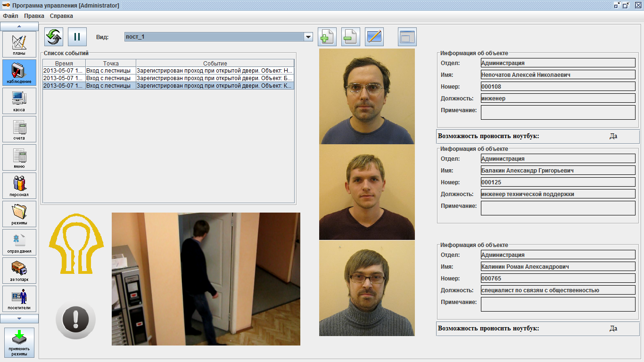
Task: Click the применить режимы button
Action: [19, 343]
